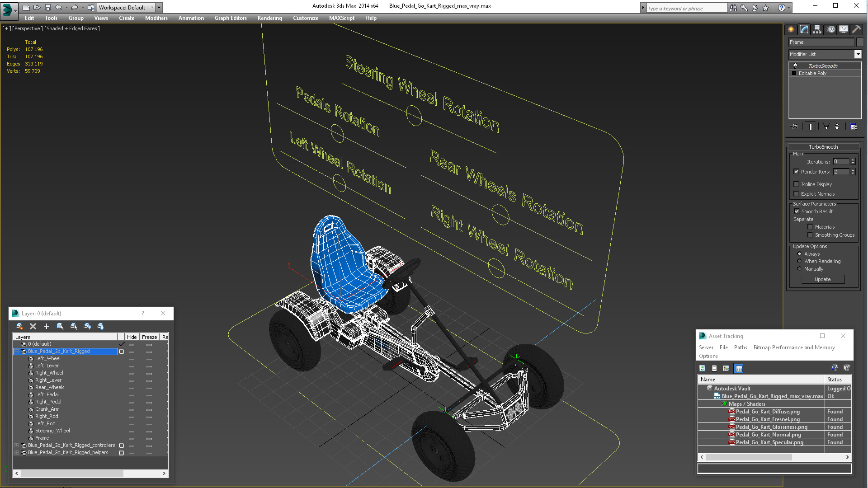
Task: Expand Editable Poly in modifier stack
Action: pyautogui.click(x=794, y=73)
